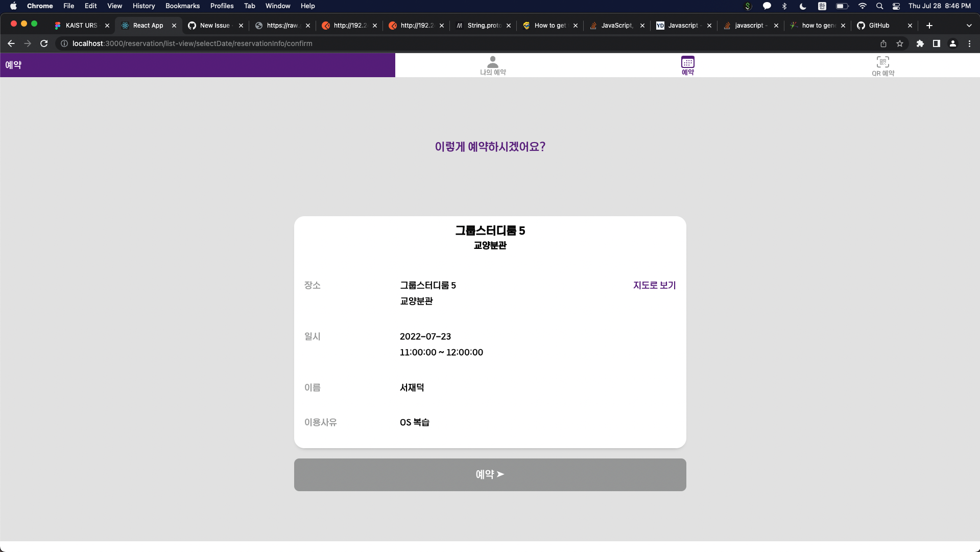Viewport: 980px width, 552px height.
Task: Bookmark this page with the star icon
Action: coord(900,43)
